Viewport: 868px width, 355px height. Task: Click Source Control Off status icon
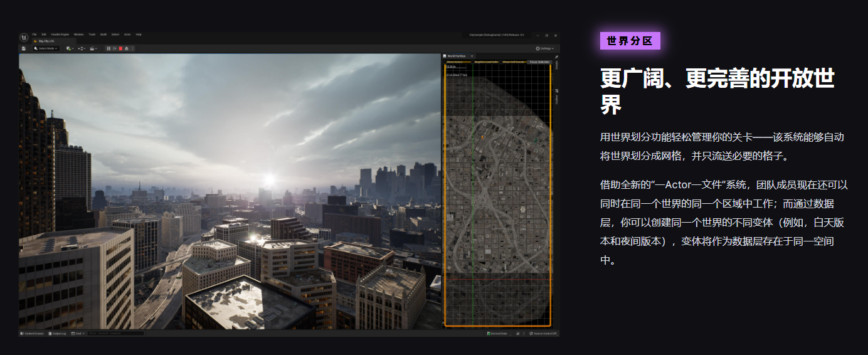(531, 334)
